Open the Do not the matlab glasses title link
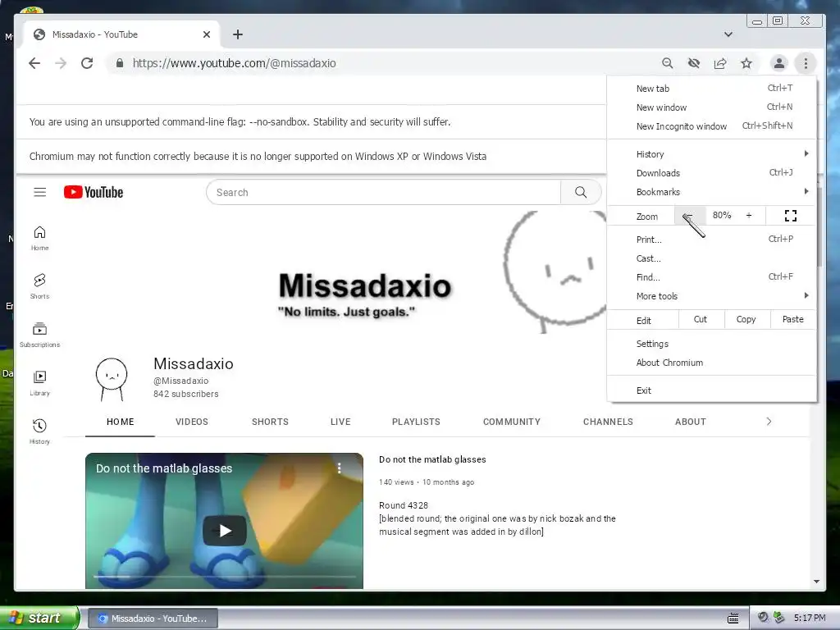Screen dimensions: 840x630 pyautogui.click(x=432, y=459)
